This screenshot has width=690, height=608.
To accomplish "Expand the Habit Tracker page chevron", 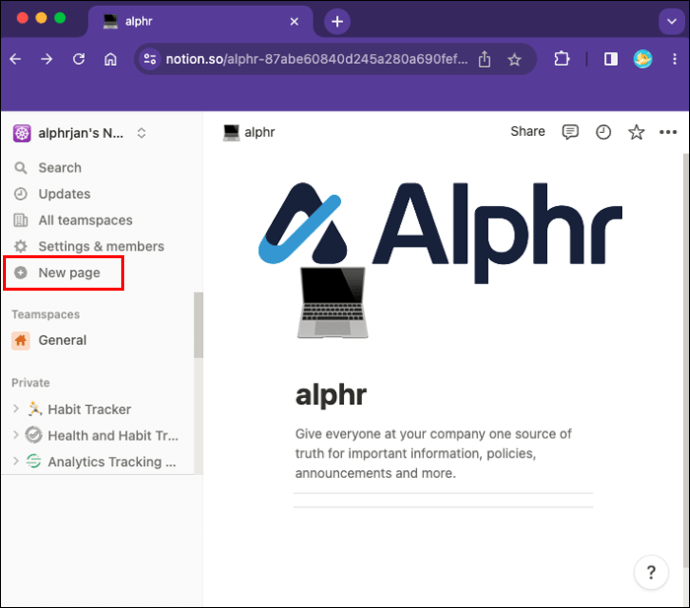I will [x=16, y=409].
